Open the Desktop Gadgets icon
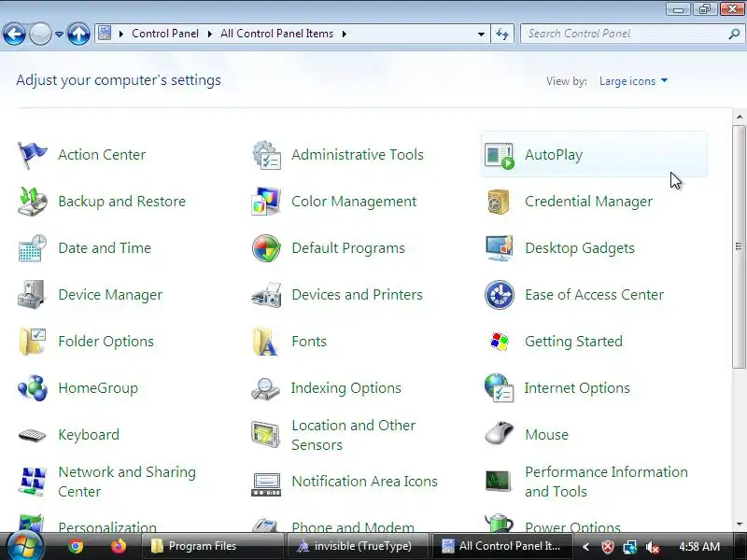Image resolution: width=747 pixels, height=560 pixels. [x=499, y=248]
